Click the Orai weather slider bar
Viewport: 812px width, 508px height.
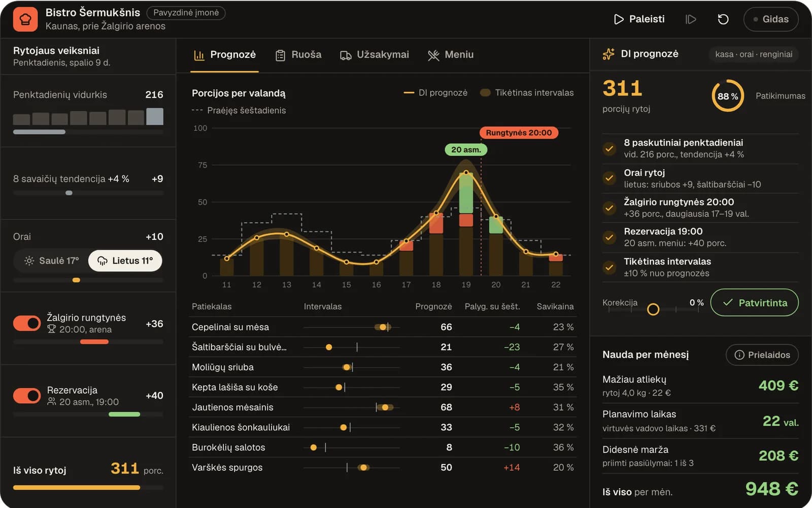pyautogui.click(x=88, y=280)
